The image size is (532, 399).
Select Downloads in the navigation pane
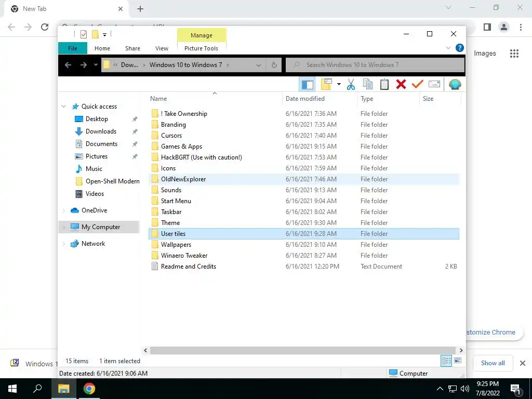[101, 131]
